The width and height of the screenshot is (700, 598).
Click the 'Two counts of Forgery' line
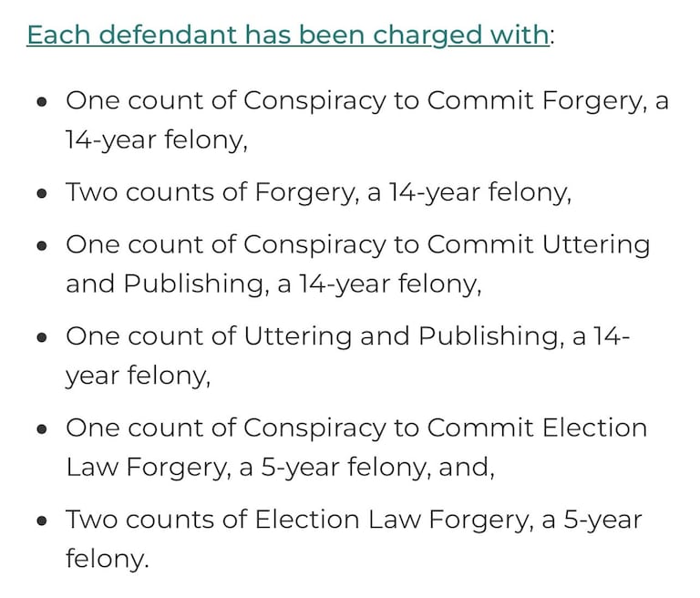(318, 192)
